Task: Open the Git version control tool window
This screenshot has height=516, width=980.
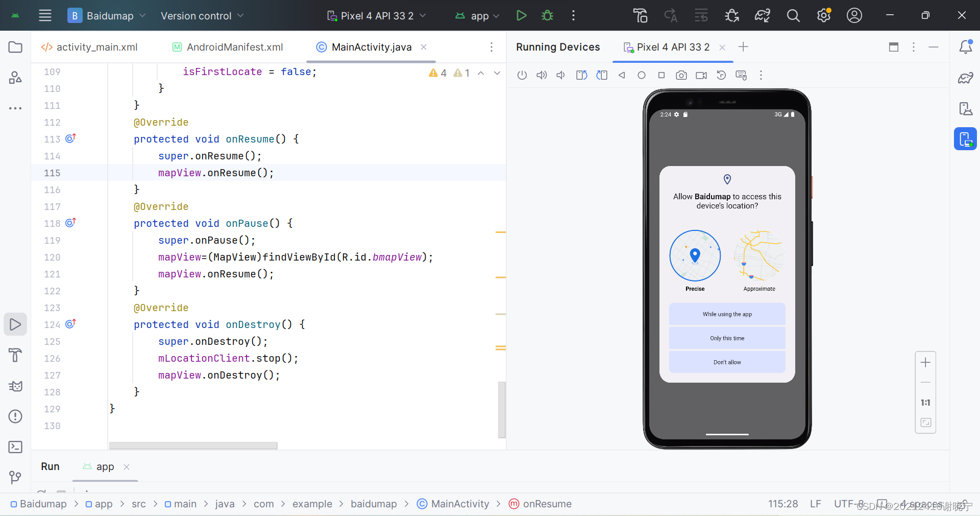Action: coord(15,478)
